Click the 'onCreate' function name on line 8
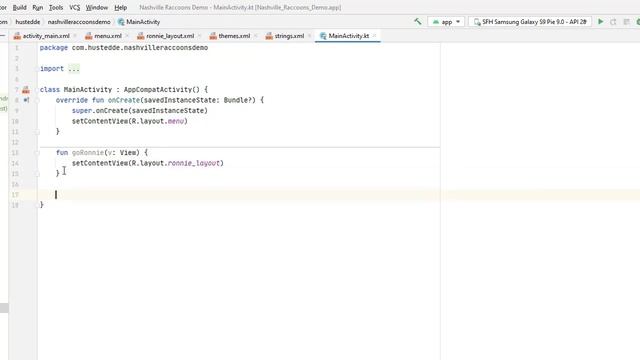Screen dimensions: 640x360 point(124,100)
